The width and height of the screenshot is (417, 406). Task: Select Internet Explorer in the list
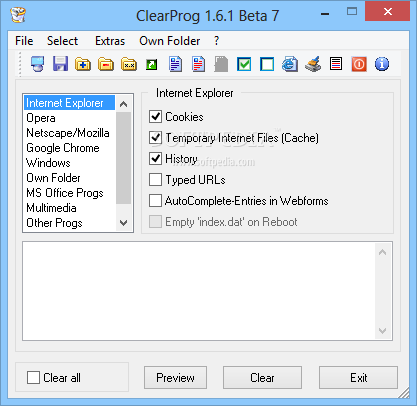point(69,103)
